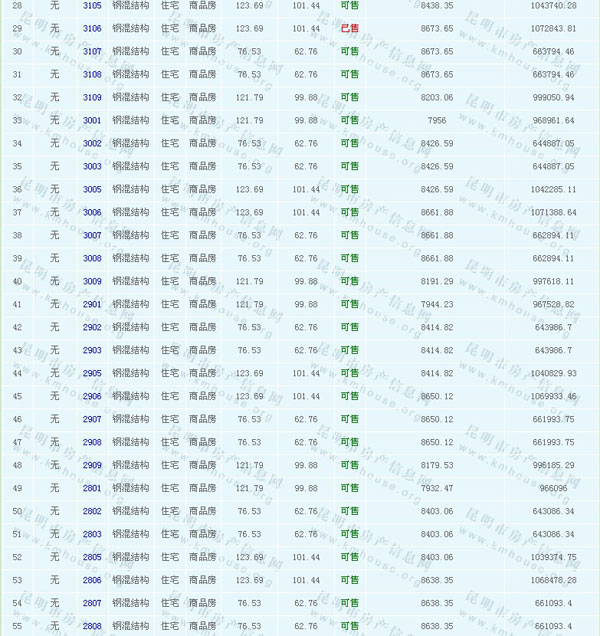Screen dimensions: 600x636
Task: Open room 3105 link
Action: click(x=92, y=5)
